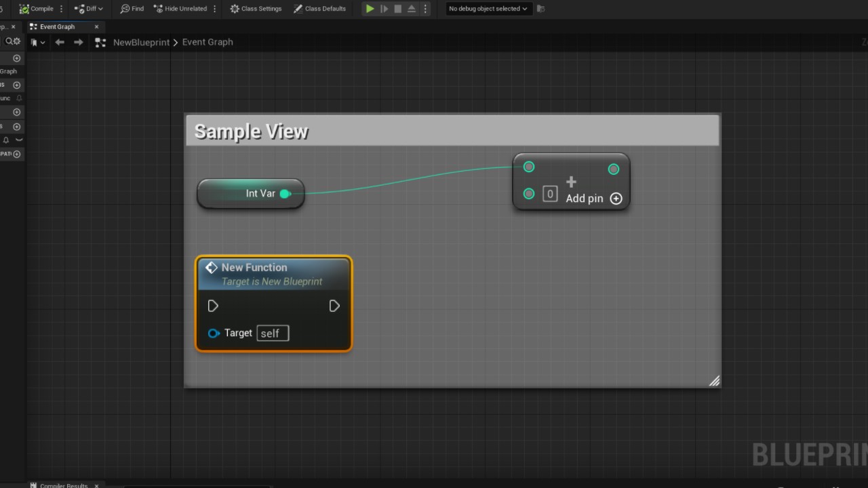This screenshot has height=488, width=868.
Task: Open the debug object selector dropdown
Action: (488, 9)
